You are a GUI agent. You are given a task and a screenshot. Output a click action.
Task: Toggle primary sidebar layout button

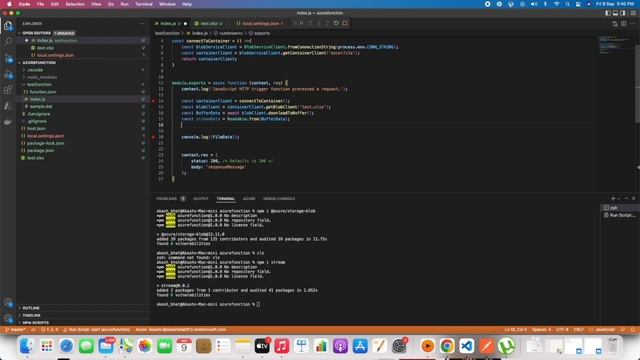(x=608, y=13)
